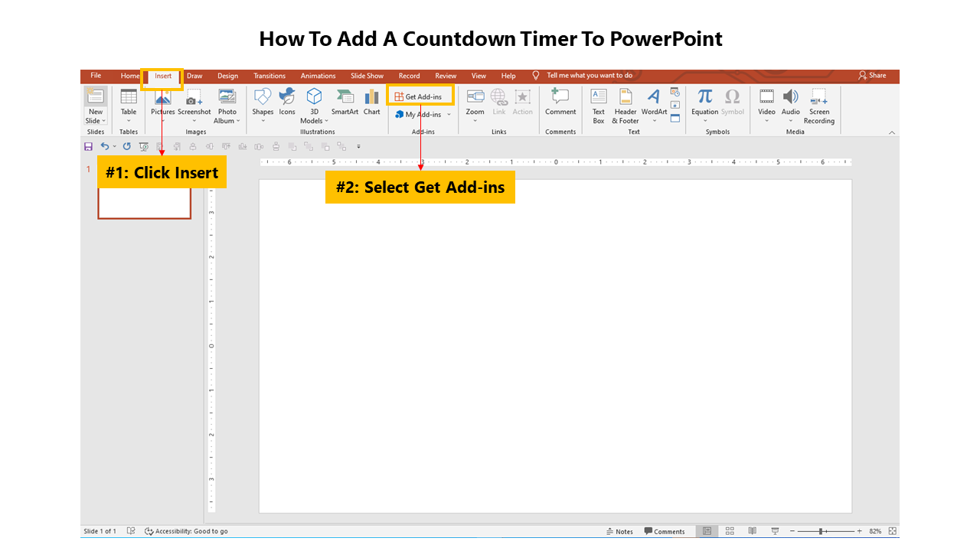This screenshot has height=551, width=980.
Task: Open the Review tab
Action: point(446,76)
